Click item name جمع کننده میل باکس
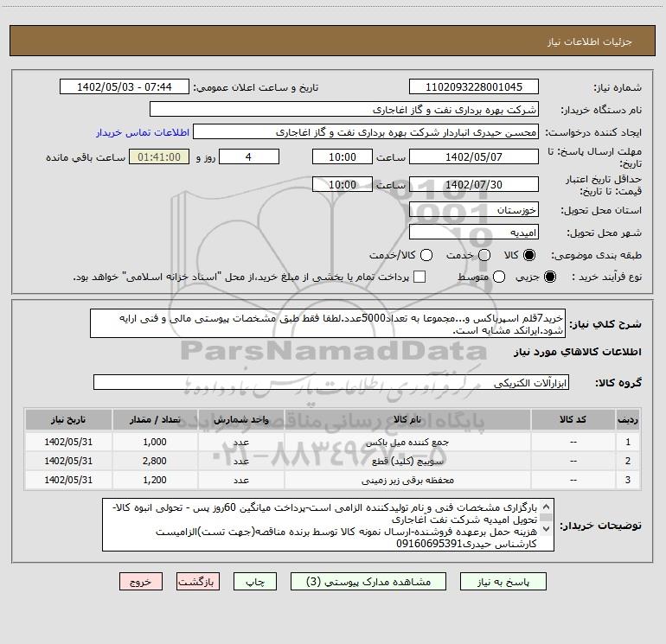The image size is (666, 644). [407, 443]
